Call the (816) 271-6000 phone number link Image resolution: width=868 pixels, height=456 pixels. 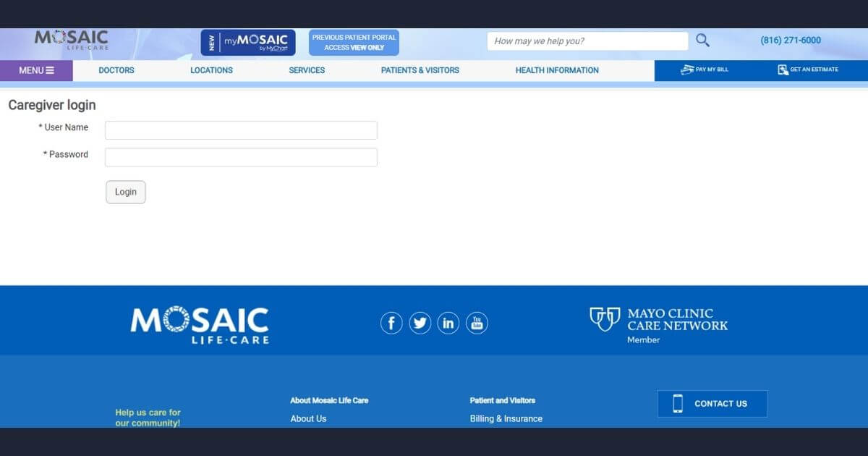click(791, 41)
